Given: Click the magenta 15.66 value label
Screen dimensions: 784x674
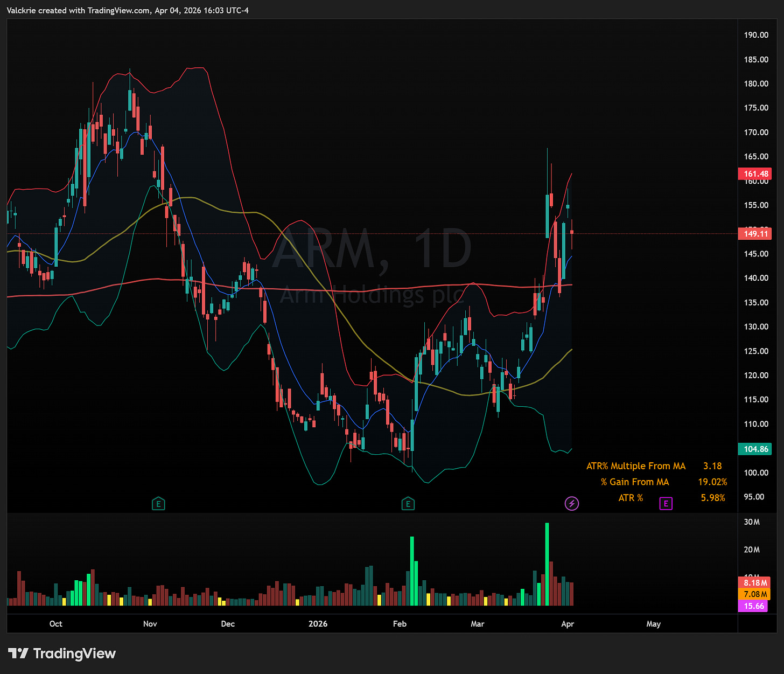Looking at the screenshot, I should [x=754, y=606].
